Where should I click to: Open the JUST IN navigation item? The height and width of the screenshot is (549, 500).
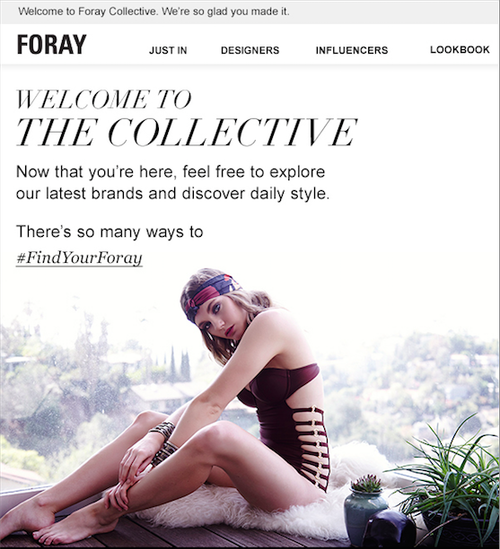coord(168,50)
